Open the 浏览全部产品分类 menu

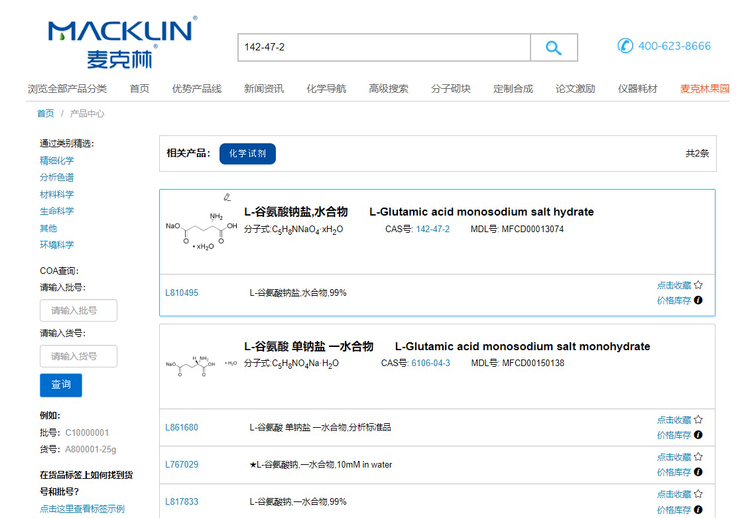click(x=67, y=89)
